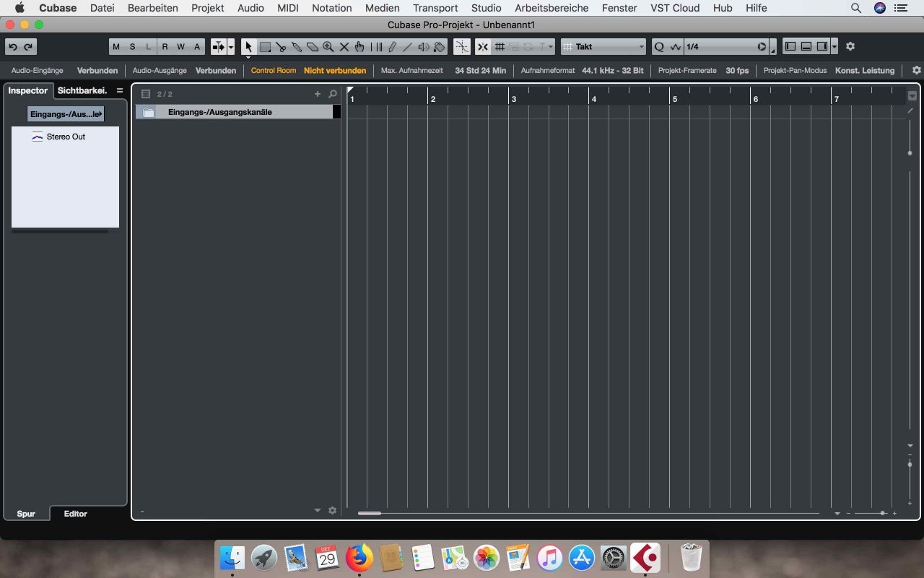The image size is (924, 578).
Task: Click track visibility filter icon
Action: 146,94
